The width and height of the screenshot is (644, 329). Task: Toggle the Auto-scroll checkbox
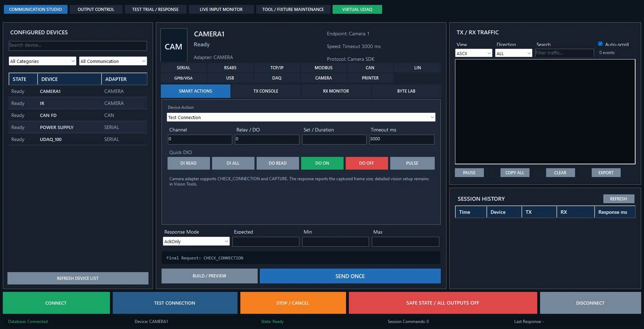[x=600, y=44]
